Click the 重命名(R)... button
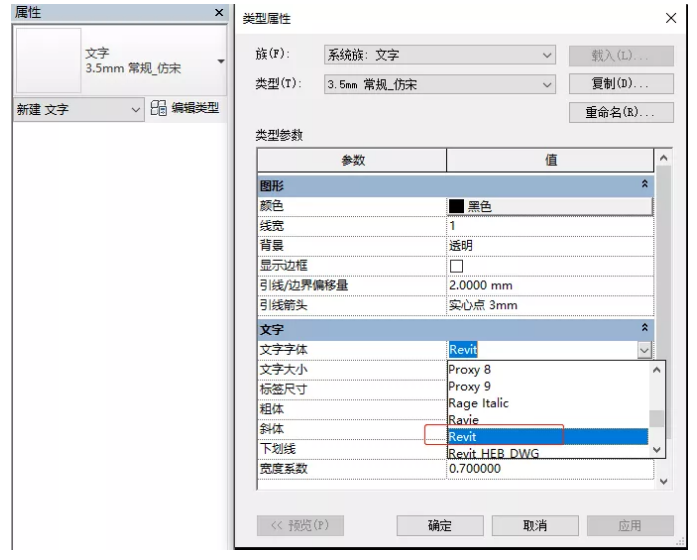The image size is (697, 560). [621, 112]
